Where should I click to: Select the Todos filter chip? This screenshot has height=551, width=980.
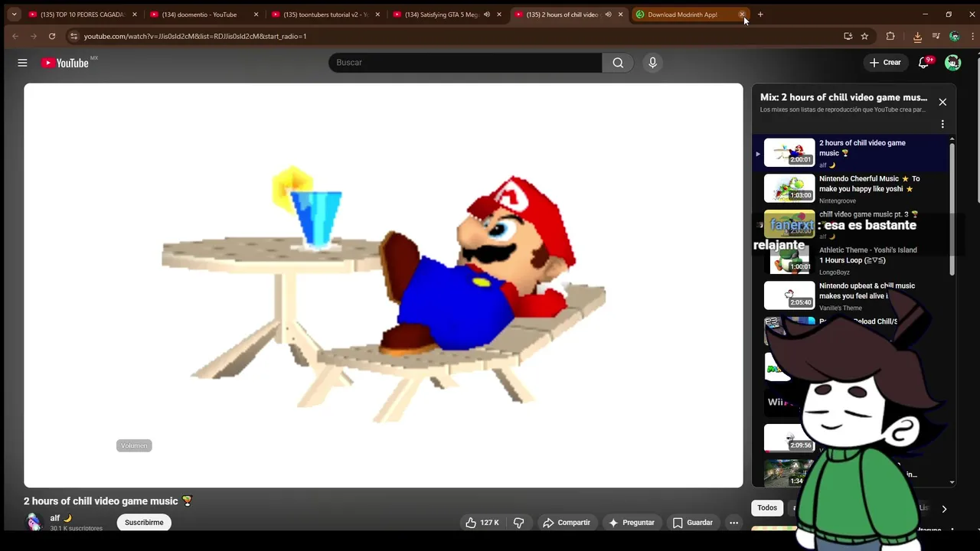(767, 508)
